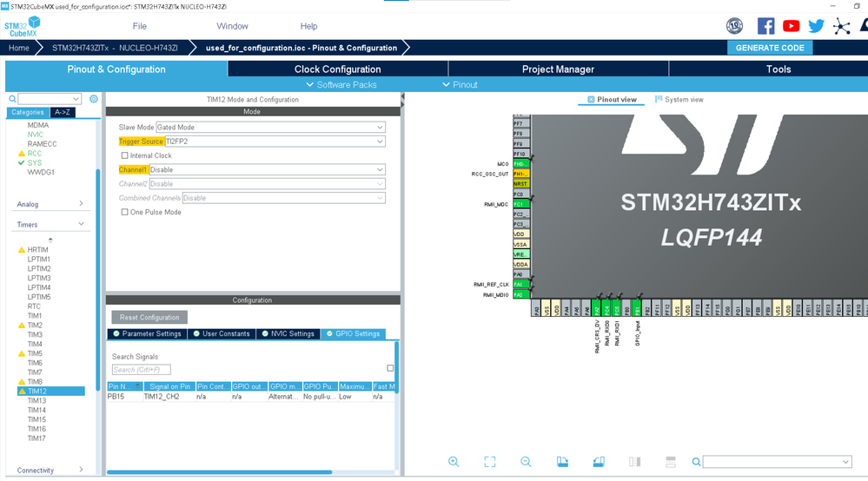868x481 pixels.
Task: Open the File menu
Action: click(x=140, y=26)
